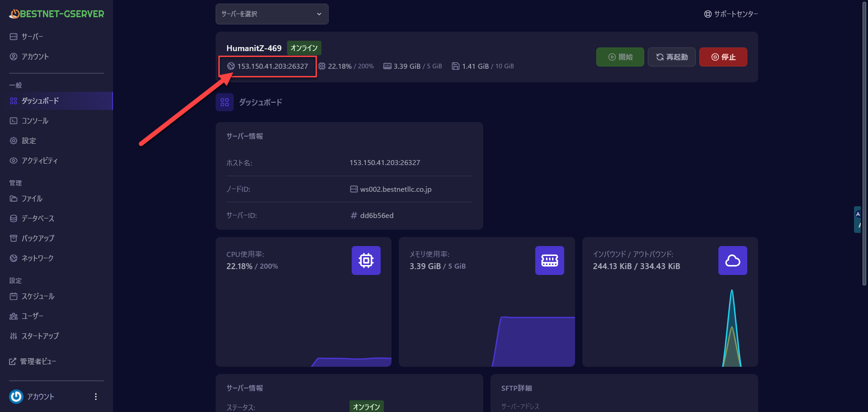The width and height of the screenshot is (868, 412).
Task: Open the three-dot account menu
Action: [95, 397]
